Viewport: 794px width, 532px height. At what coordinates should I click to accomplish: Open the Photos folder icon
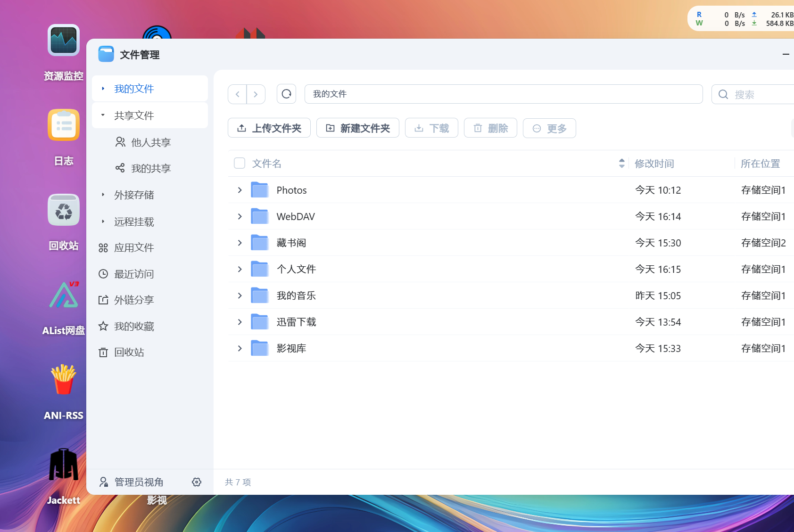tap(260, 190)
